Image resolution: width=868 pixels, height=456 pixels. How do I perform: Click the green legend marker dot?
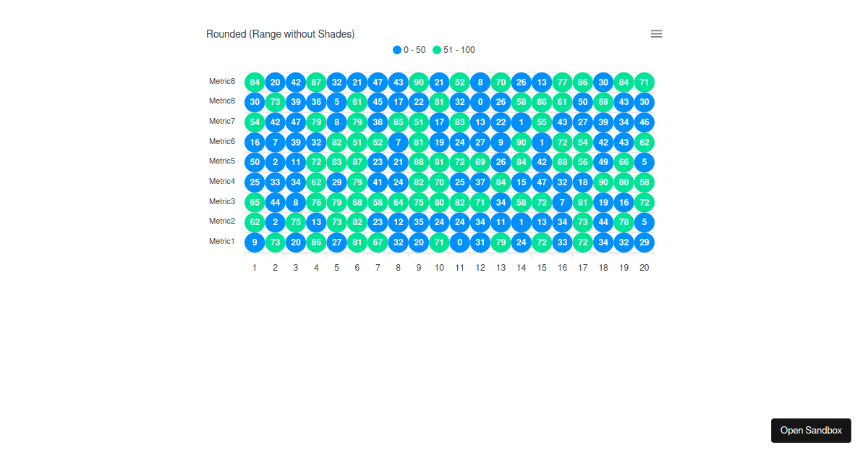tap(436, 49)
